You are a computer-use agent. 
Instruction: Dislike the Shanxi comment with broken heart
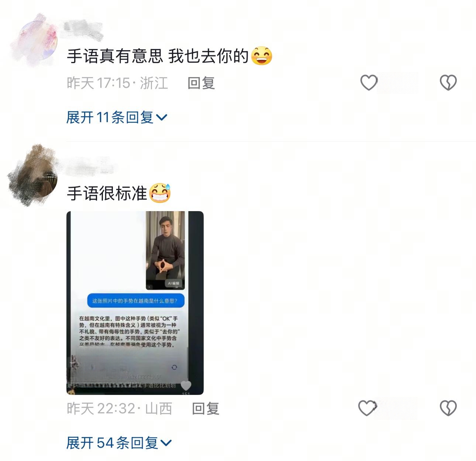tap(448, 408)
